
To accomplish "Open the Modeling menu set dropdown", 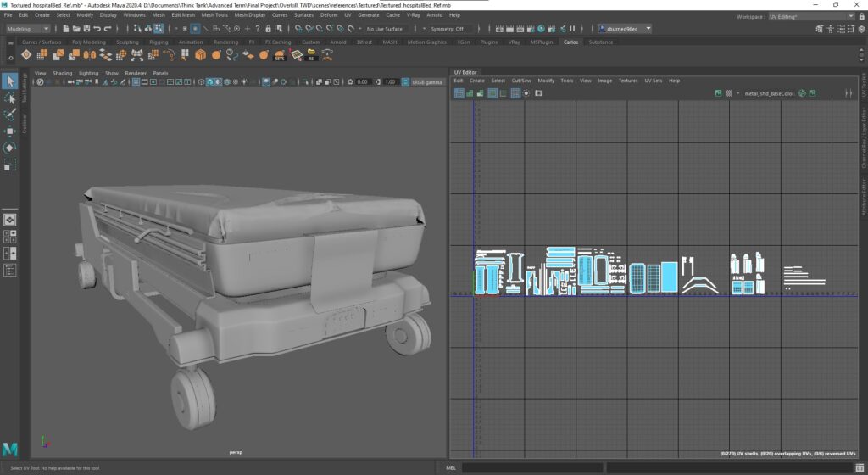I will (x=28, y=29).
